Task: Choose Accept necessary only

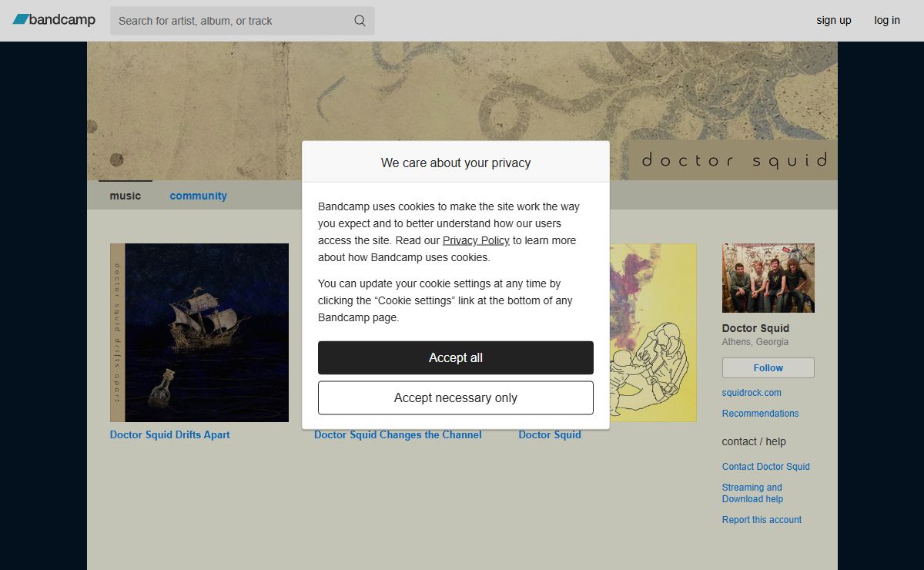Action: pos(456,397)
